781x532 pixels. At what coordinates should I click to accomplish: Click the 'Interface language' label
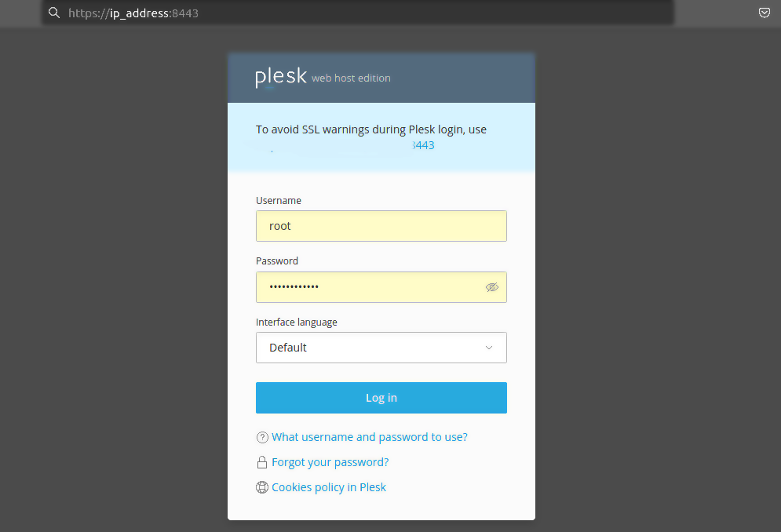pos(297,322)
